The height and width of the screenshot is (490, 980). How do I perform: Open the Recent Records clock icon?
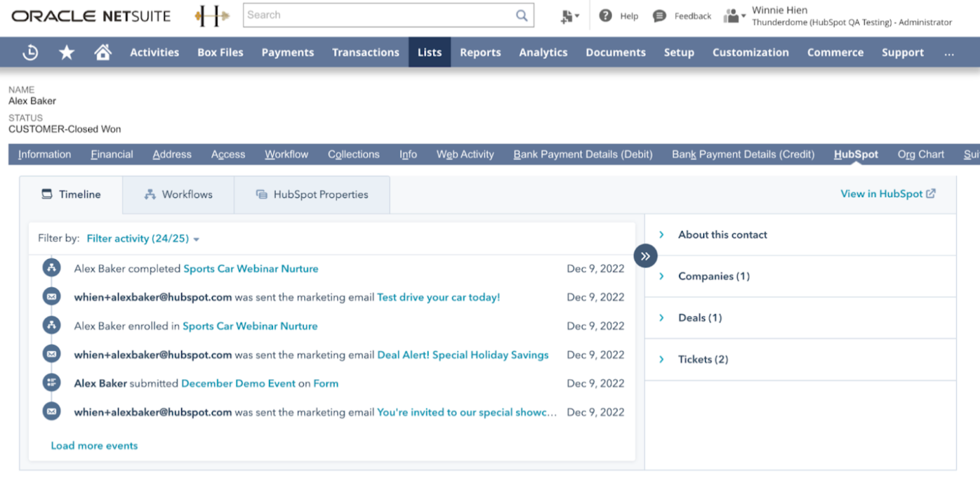[30, 53]
